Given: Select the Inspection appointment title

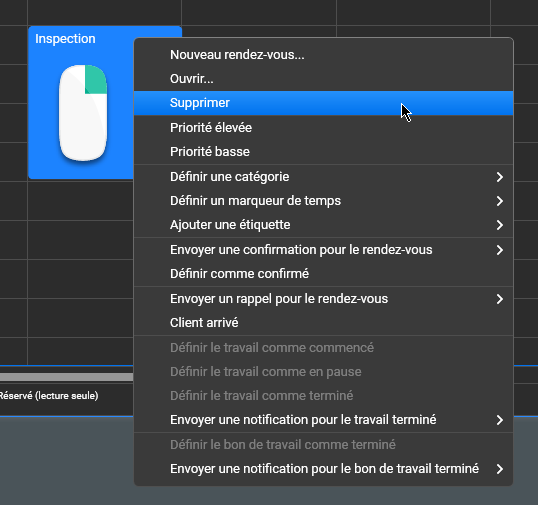Looking at the screenshot, I should [65, 39].
